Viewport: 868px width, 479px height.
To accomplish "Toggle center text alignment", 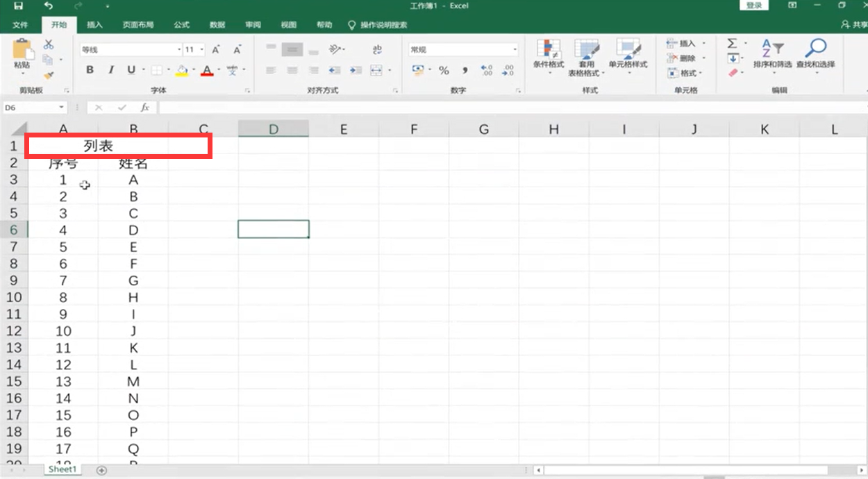I will (292, 70).
